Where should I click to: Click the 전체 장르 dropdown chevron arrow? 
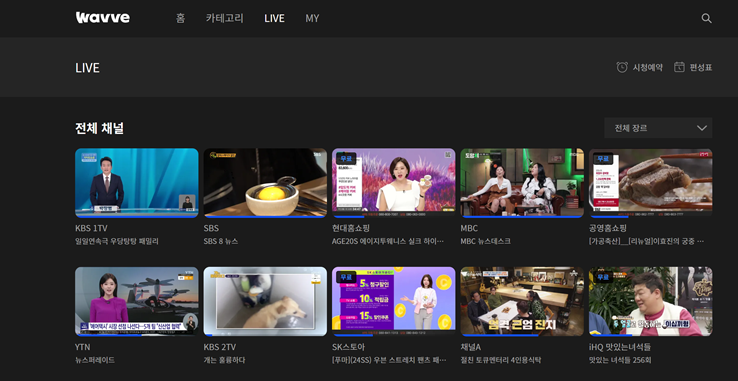[701, 128]
